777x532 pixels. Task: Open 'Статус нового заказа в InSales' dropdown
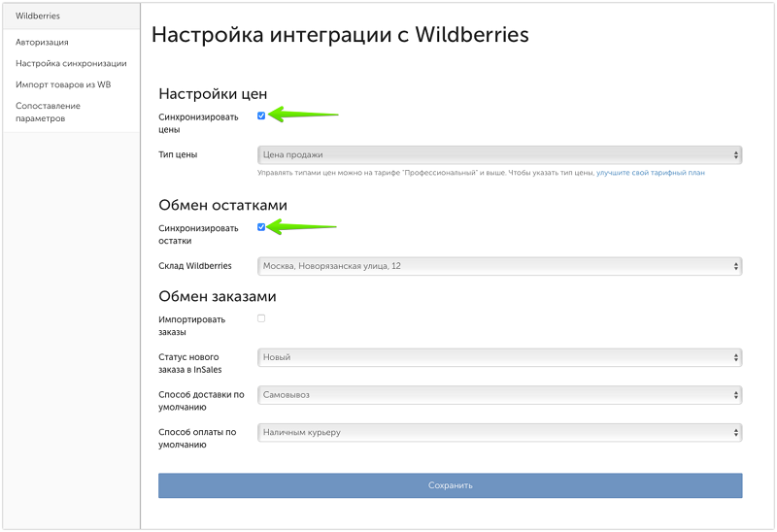coord(499,357)
